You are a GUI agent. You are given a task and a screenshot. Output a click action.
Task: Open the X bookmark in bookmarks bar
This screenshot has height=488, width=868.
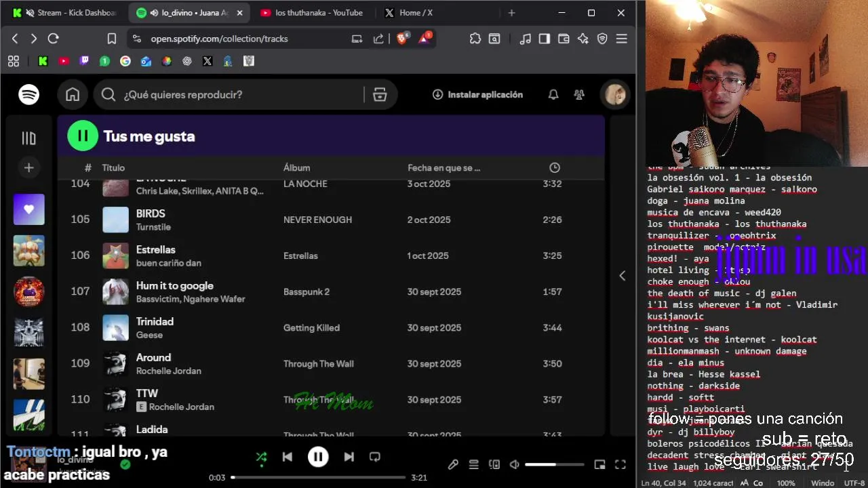208,61
